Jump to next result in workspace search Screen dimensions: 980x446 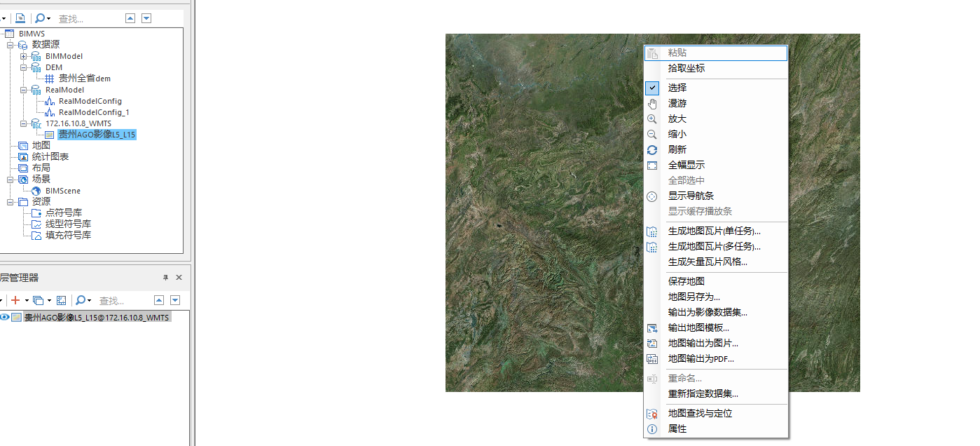(x=146, y=18)
